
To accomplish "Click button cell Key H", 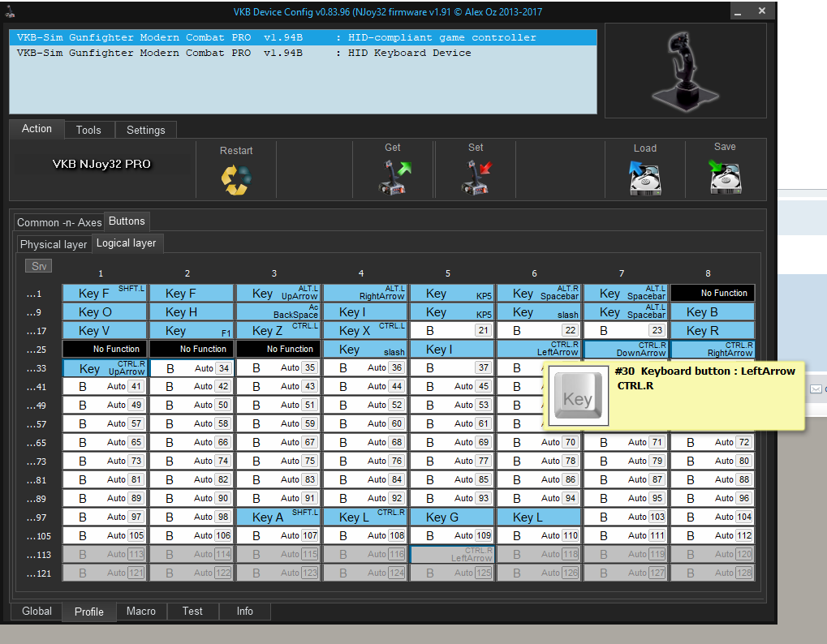I will 192,312.
